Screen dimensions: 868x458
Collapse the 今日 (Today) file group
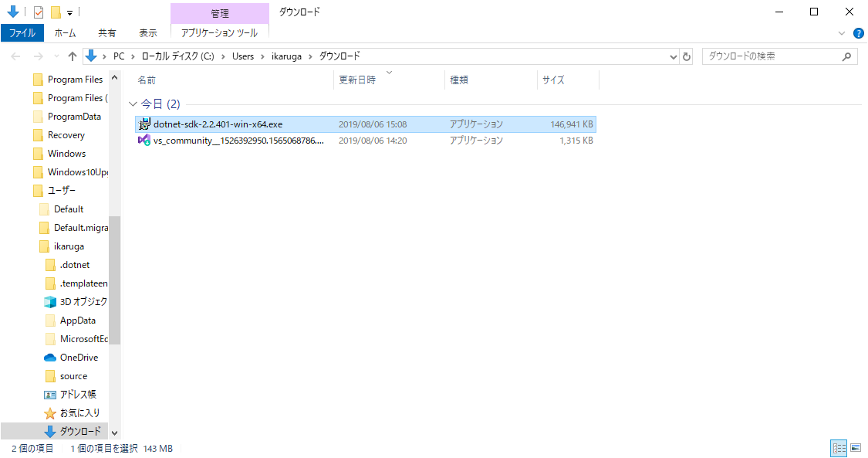pyautogui.click(x=133, y=103)
